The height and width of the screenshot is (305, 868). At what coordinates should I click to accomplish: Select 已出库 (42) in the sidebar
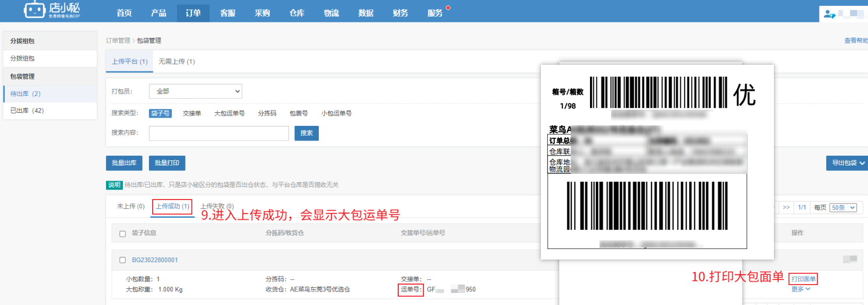[x=50, y=111]
